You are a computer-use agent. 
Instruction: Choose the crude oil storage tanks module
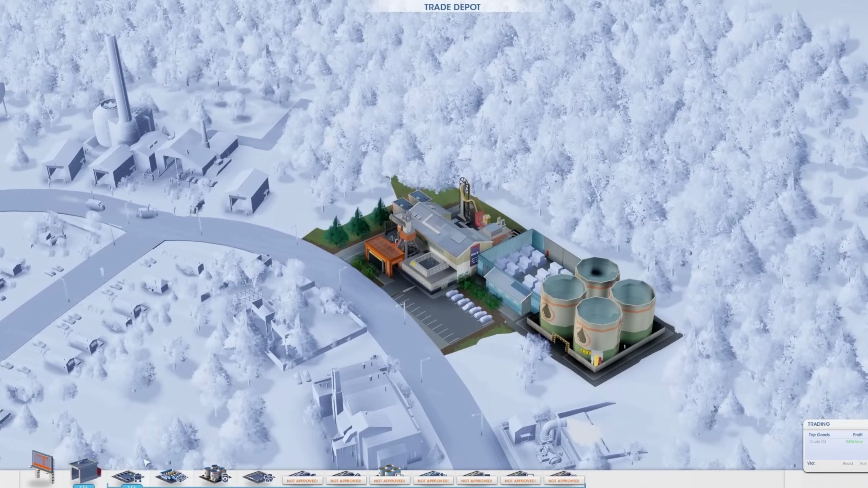pos(215,474)
